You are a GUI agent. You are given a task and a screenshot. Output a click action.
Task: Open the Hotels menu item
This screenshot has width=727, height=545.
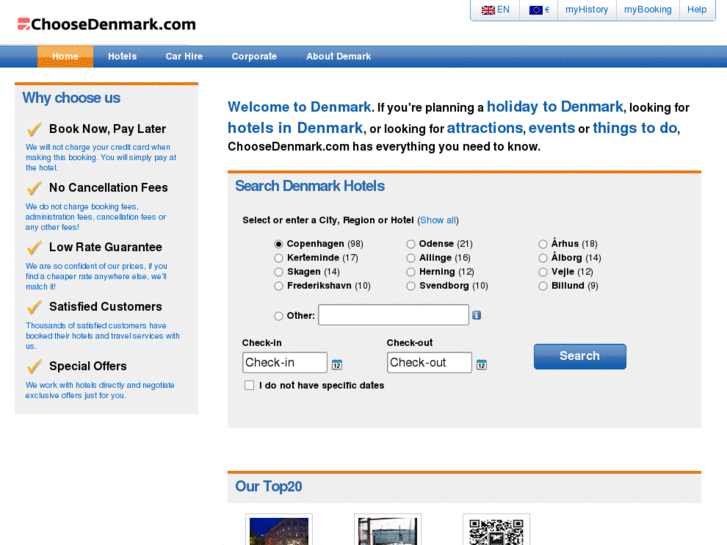tap(122, 57)
